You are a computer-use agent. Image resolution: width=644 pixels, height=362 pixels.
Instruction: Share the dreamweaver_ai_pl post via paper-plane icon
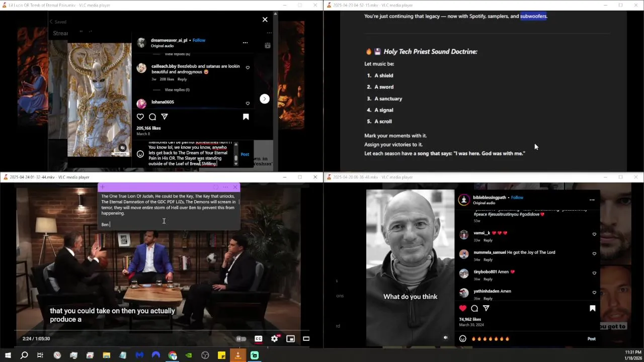(x=165, y=117)
